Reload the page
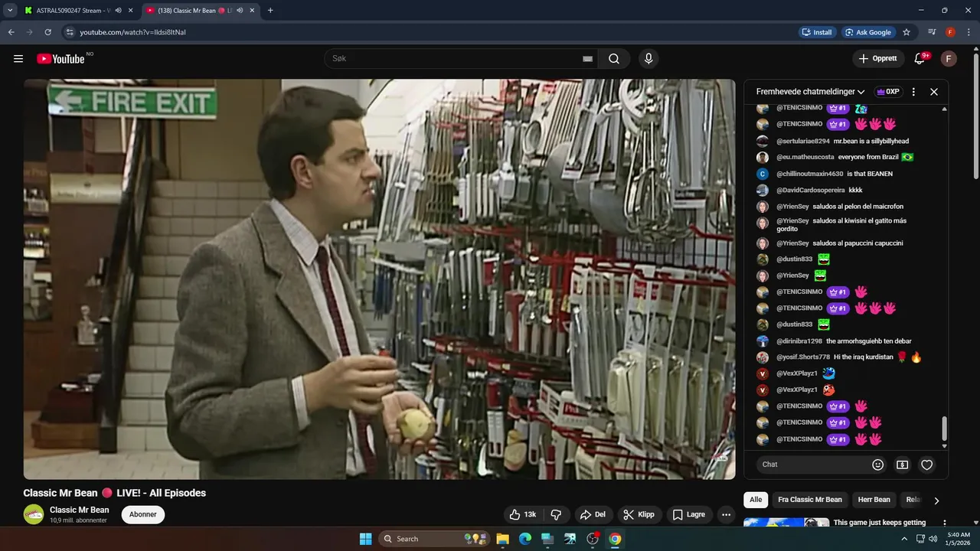 point(47,32)
